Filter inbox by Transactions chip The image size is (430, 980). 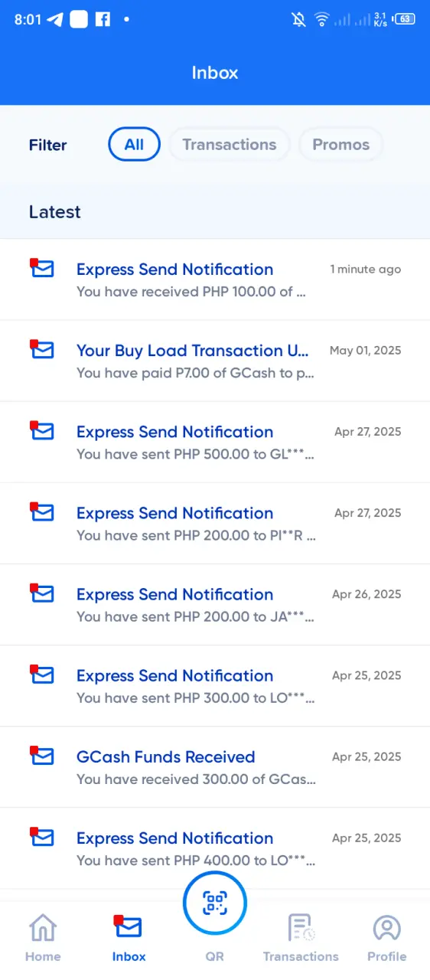pyautogui.click(x=230, y=145)
